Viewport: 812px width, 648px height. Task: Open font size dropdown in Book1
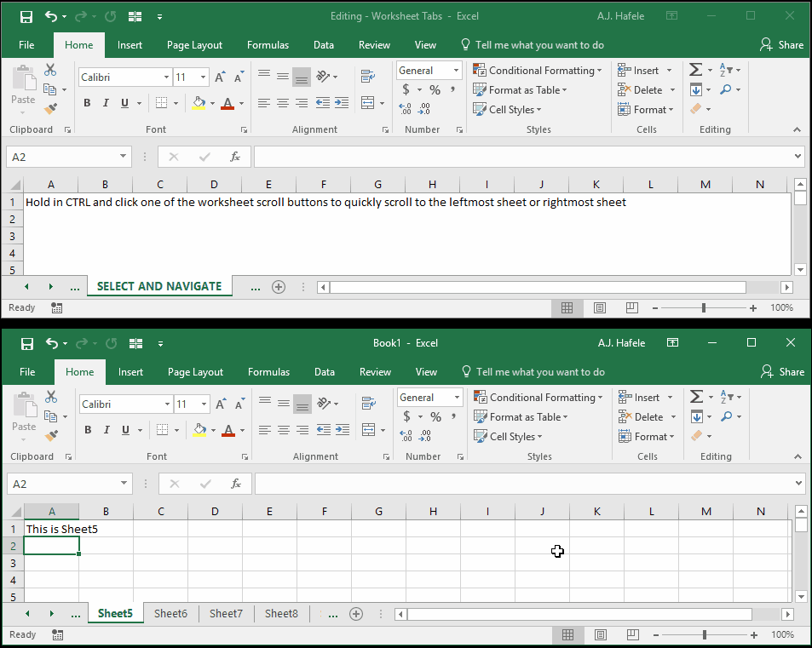pyautogui.click(x=204, y=404)
